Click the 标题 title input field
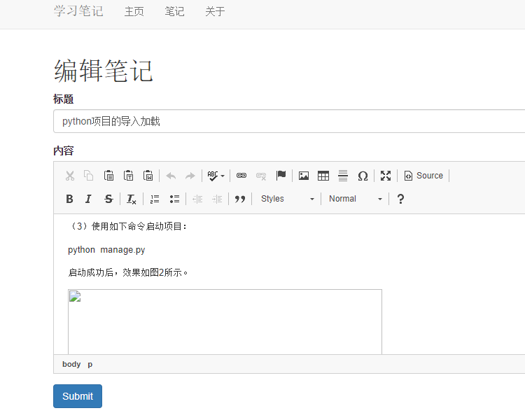The height and width of the screenshot is (420, 525). tap(287, 121)
